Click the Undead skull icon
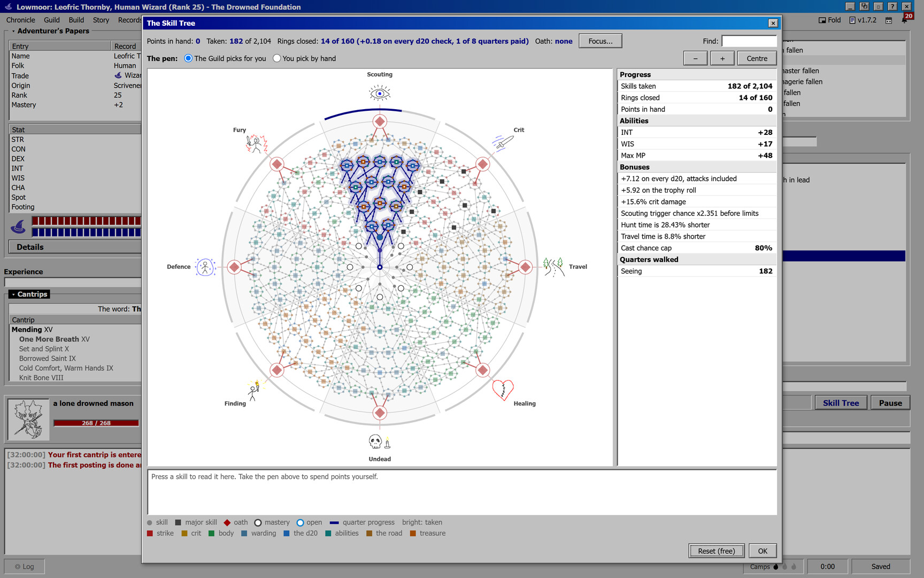Image resolution: width=924 pixels, height=578 pixels. 380,442
